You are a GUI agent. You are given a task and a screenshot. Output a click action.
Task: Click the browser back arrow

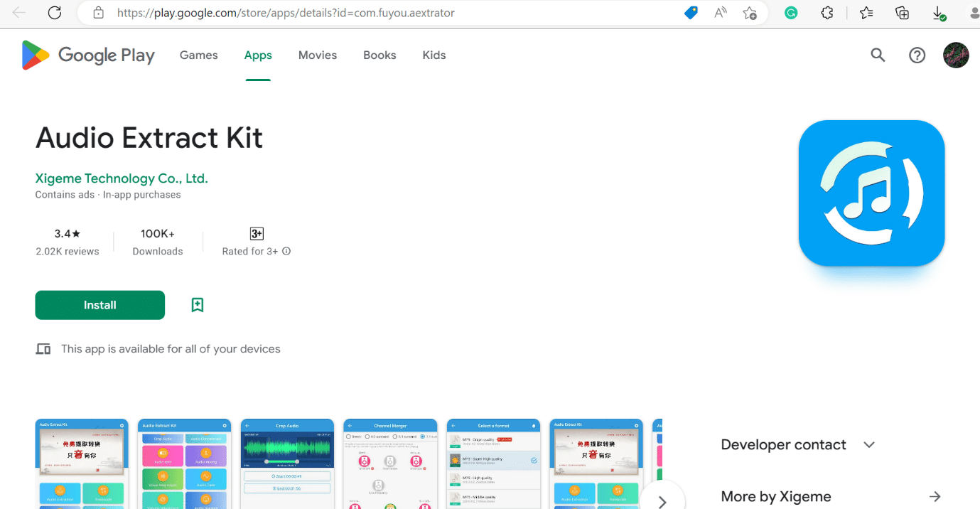pos(20,13)
